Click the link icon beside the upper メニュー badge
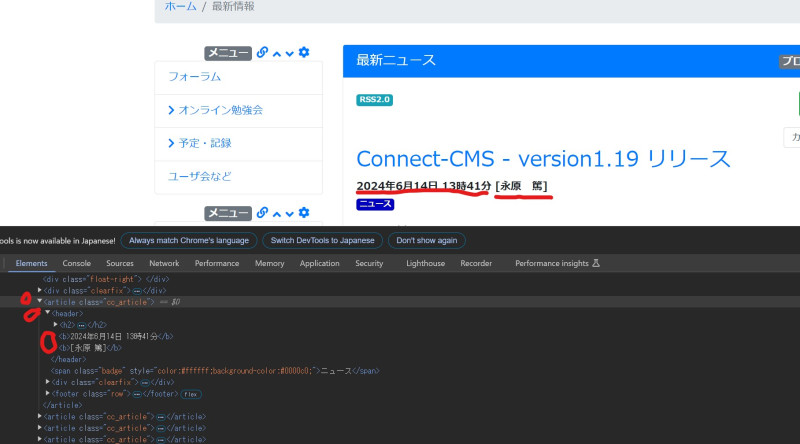This screenshot has height=444, width=800. [262, 53]
